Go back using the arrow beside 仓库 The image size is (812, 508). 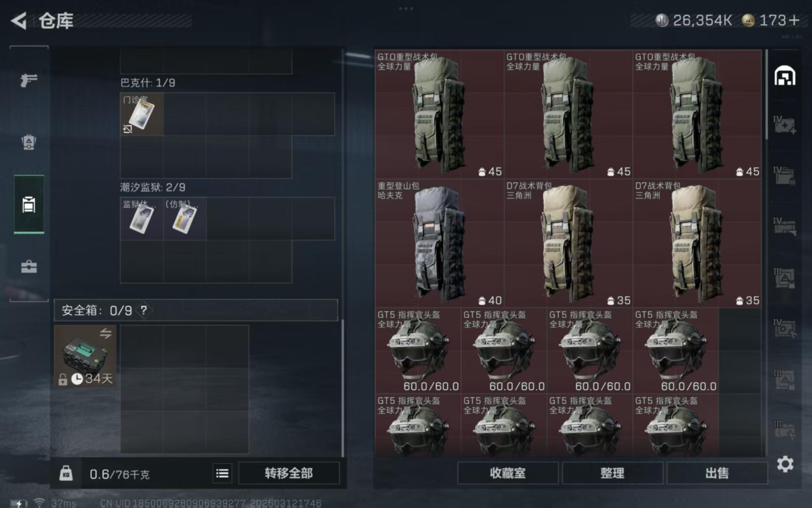[x=19, y=21]
